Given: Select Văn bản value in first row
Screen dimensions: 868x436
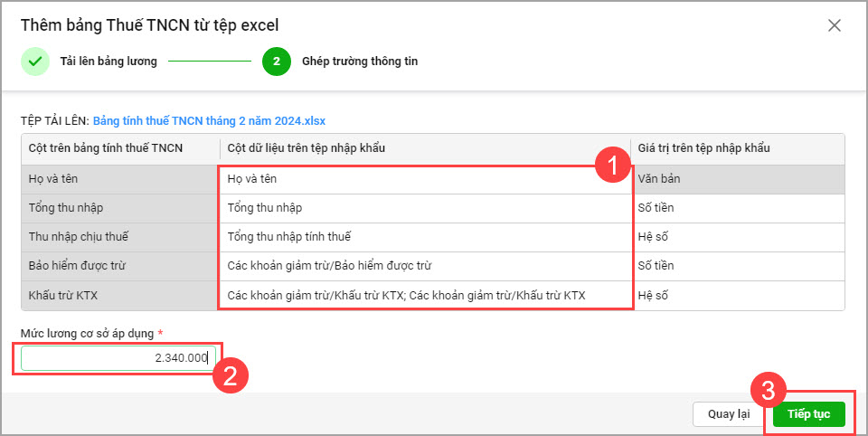Looking at the screenshot, I should [x=658, y=179].
